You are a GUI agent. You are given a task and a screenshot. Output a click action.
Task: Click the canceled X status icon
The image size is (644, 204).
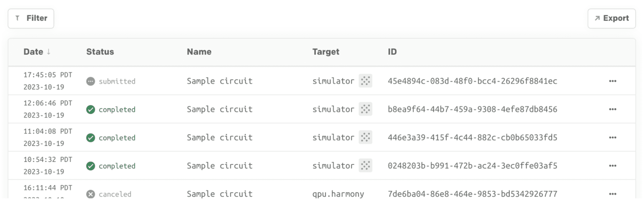click(x=91, y=194)
